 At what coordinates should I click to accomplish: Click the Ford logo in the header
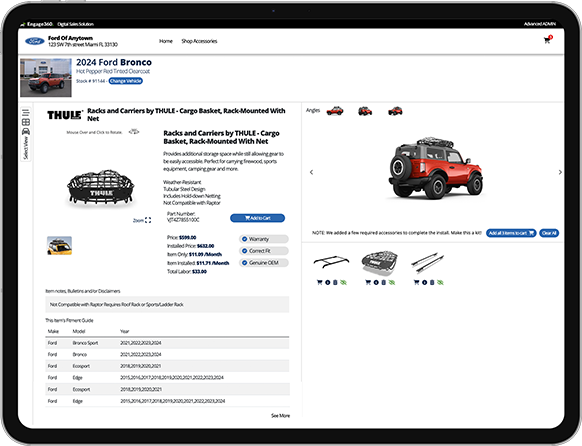pos(35,41)
